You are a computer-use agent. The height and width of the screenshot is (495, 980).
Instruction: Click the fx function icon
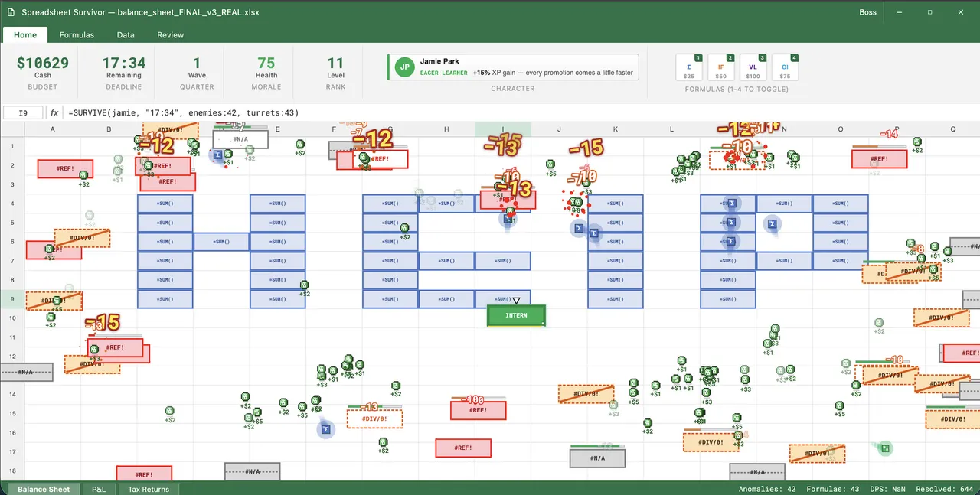54,112
